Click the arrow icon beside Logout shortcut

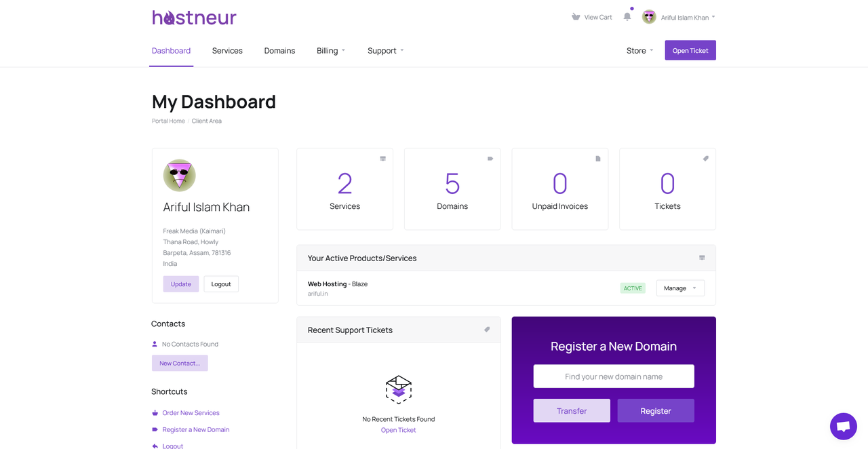[x=155, y=446]
